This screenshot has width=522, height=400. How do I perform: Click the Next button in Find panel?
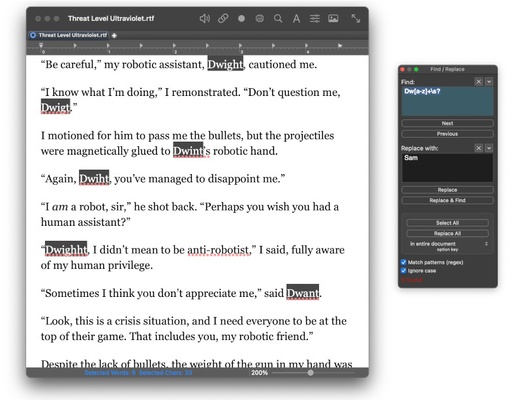point(447,123)
